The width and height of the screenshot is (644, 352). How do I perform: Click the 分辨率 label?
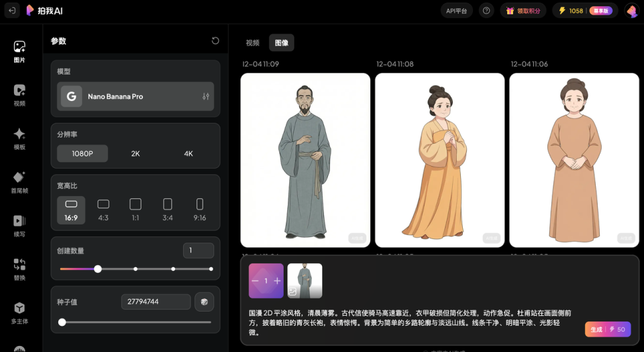coord(67,134)
